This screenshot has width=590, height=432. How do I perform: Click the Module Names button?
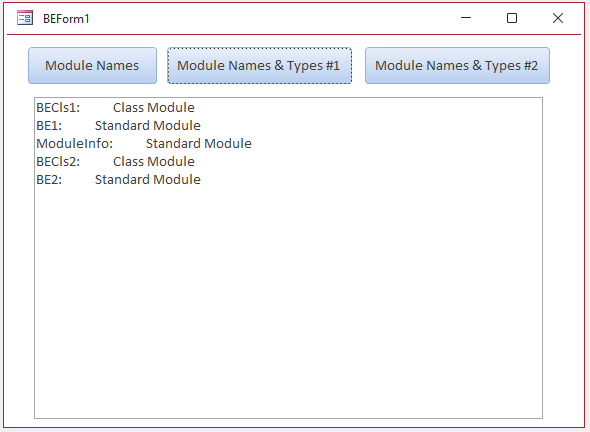click(x=92, y=65)
